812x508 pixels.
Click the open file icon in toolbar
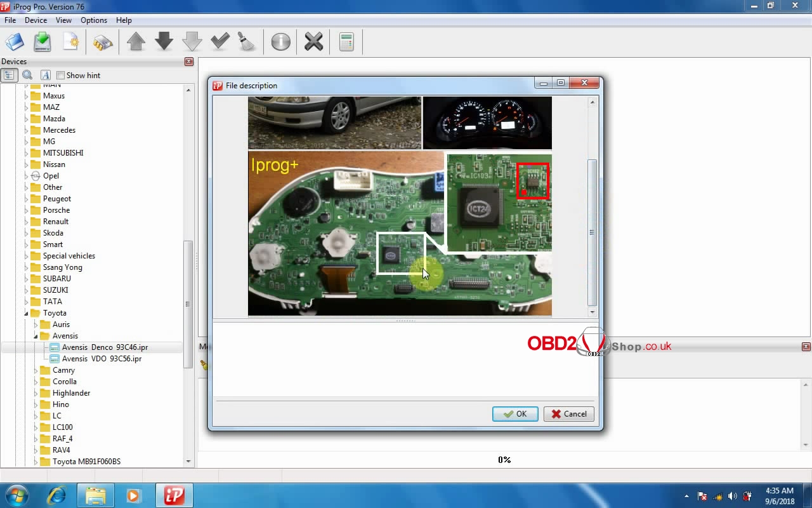click(x=15, y=43)
